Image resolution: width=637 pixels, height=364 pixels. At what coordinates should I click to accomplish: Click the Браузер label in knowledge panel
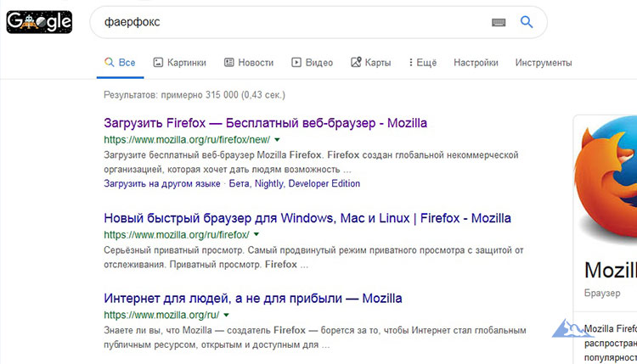coord(602,293)
